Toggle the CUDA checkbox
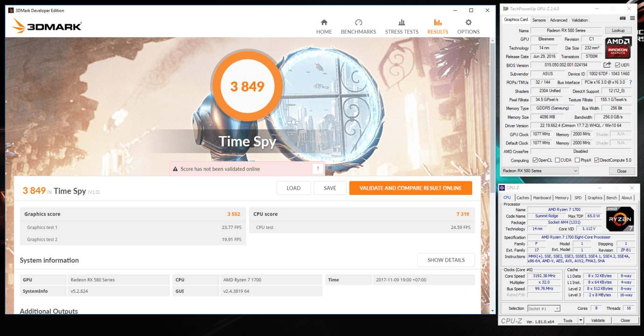Viewport: 644px width, 336px height. click(557, 160)
